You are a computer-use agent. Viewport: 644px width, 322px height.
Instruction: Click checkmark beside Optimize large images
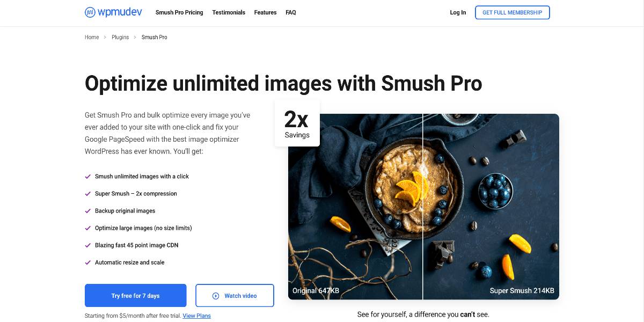tap(88, 228)
